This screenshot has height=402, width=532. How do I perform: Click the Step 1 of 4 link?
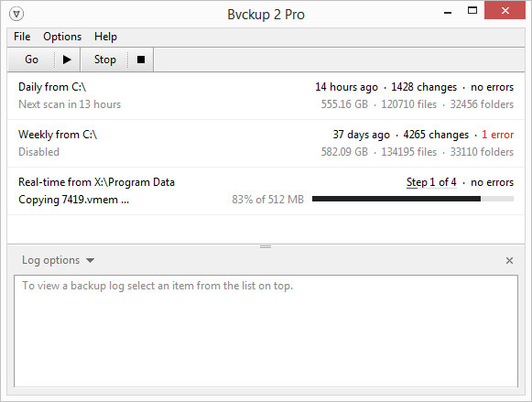pos(431,182)
